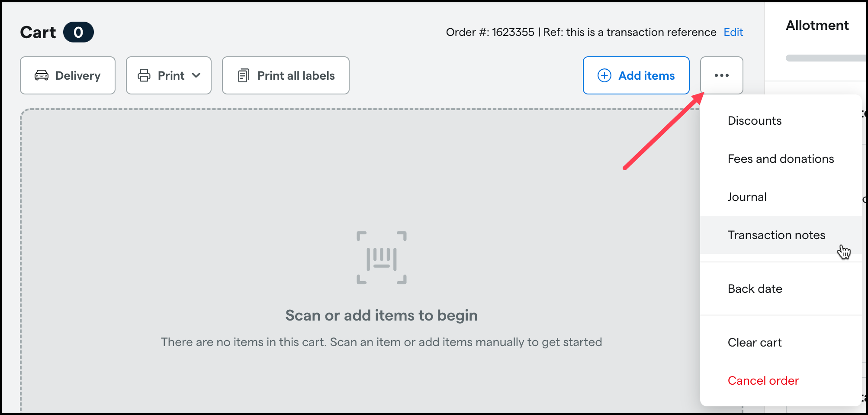Image resolution: width=868 pixels, height=415 pixels.
Task: Click Cancel order in red text
Action: click(x=763, y=380)
